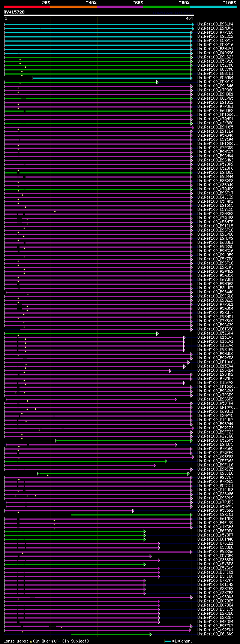The image size is (240, 644).
Task: Open hit UniRef100_Q9LS22
Action: pos(215,36)
